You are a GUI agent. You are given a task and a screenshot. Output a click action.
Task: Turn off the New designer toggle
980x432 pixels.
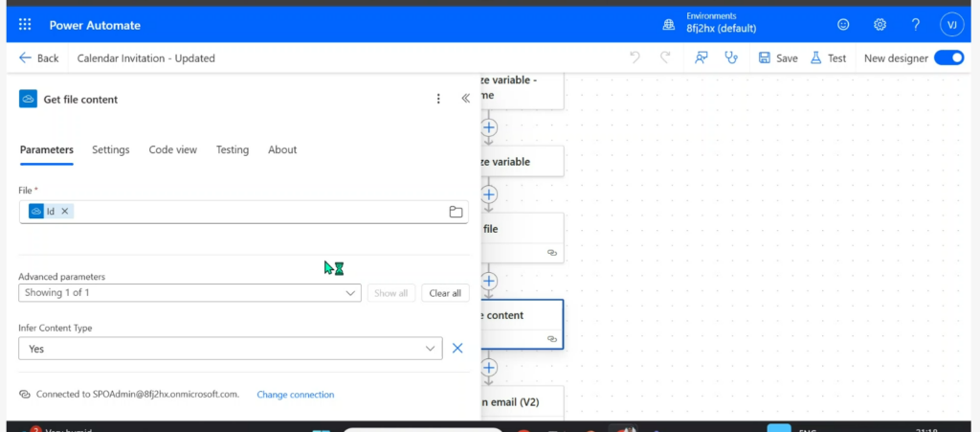click(x=948, y=57)
